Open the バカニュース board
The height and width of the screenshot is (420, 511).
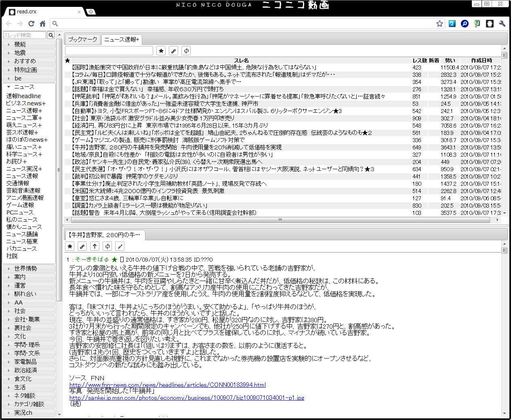pos(21,249)
